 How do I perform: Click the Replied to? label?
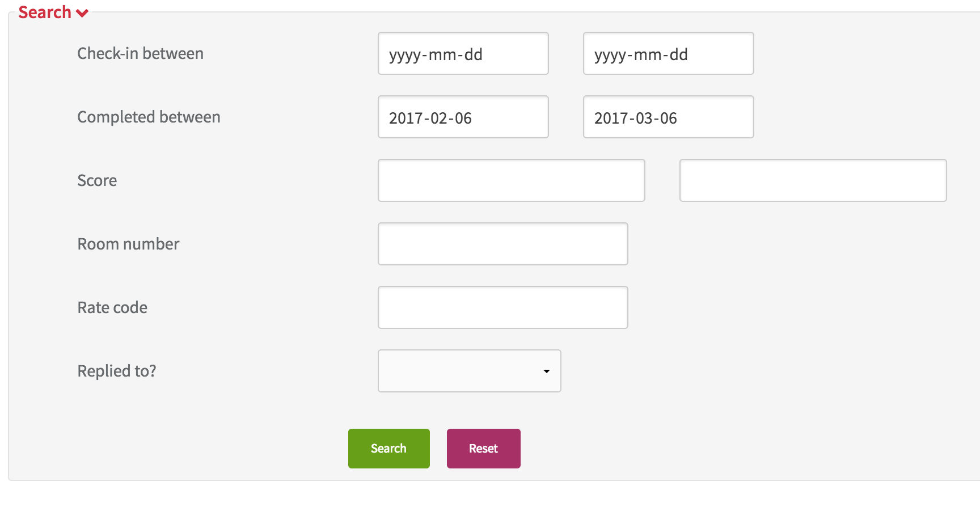[x=117, y=371]
